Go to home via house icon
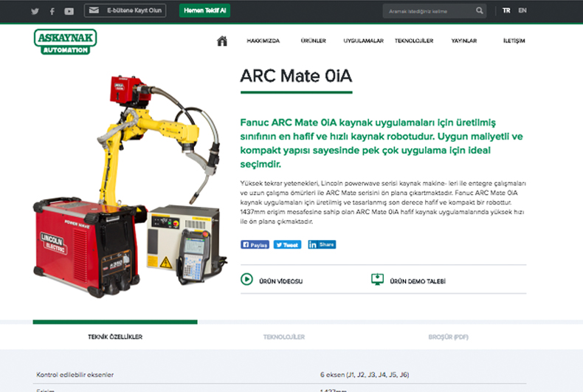This screenshot has width=583, height=392. click(x=222, y=41)
